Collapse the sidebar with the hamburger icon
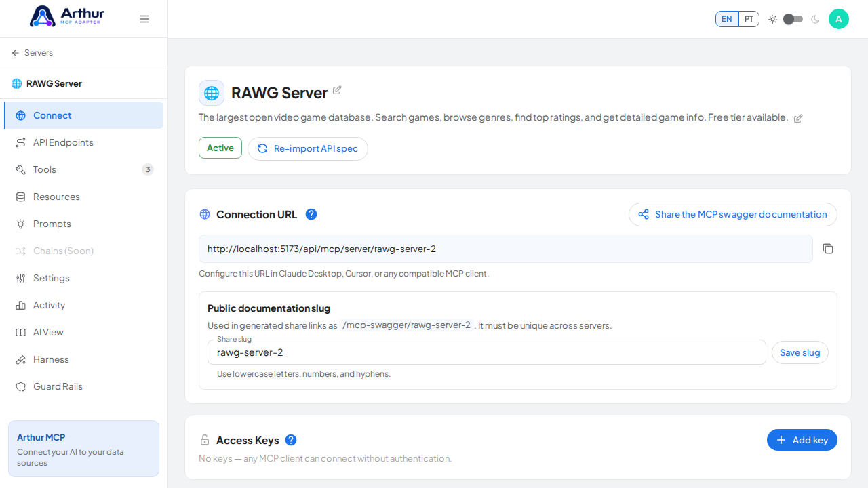The width and height of the screenshot is (868, 488). pyautogui.click(x=144, y=19)
